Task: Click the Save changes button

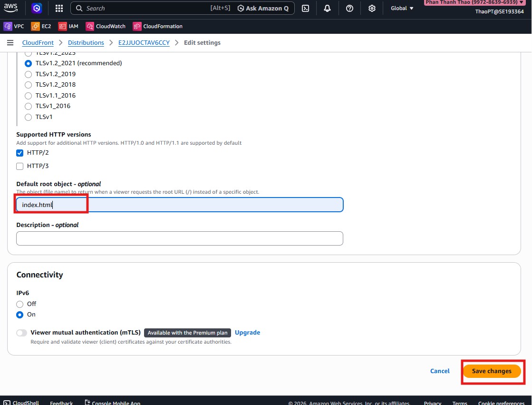Action: pyautogui.click(x=492, y=371)
